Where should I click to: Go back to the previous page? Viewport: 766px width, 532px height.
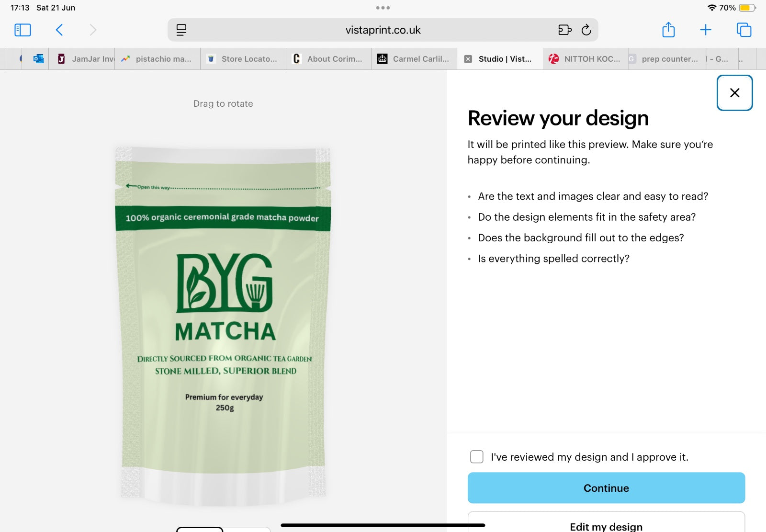pos(59,30)
